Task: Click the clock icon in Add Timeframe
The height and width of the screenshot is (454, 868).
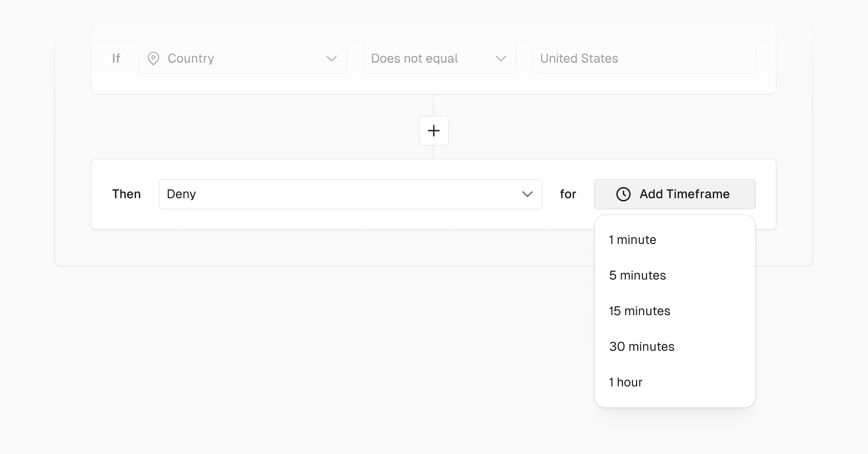Action: [623, 194]
